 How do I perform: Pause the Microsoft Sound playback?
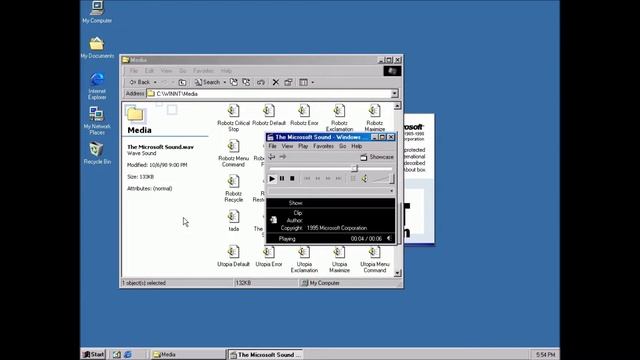point(282,179)
